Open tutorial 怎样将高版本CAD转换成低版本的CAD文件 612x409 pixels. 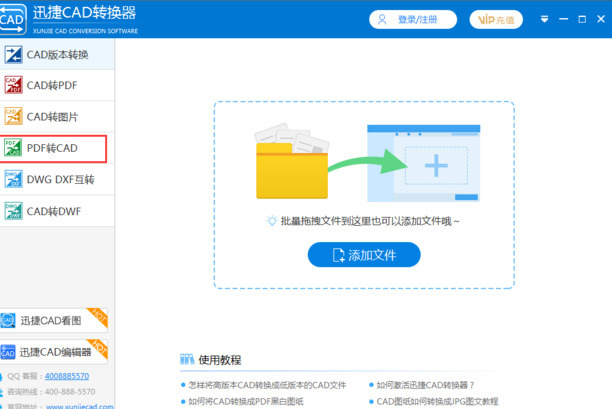267,385
